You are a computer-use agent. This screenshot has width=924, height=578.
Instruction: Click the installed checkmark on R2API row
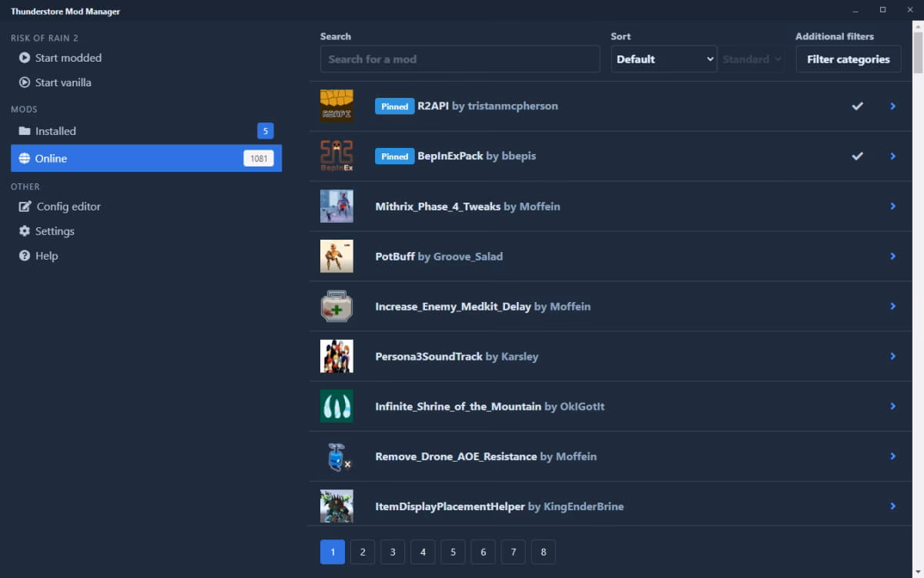(857, 106)
